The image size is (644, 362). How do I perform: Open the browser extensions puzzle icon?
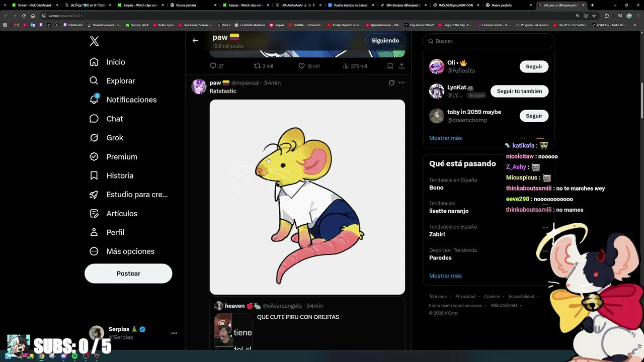pos(606,16)
